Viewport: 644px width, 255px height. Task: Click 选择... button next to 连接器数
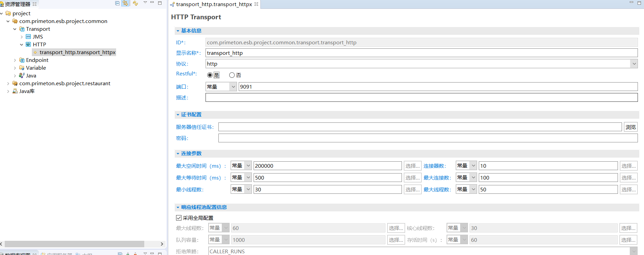click(x=628, y=166)
